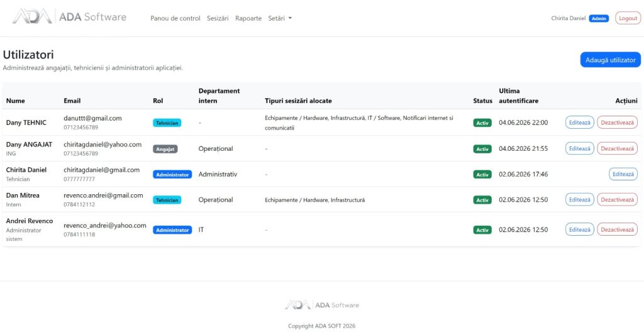The height and width of the screenshot is (335, 644).
Task: Click the danuttt@gmail.com email address
Action: 92,118
